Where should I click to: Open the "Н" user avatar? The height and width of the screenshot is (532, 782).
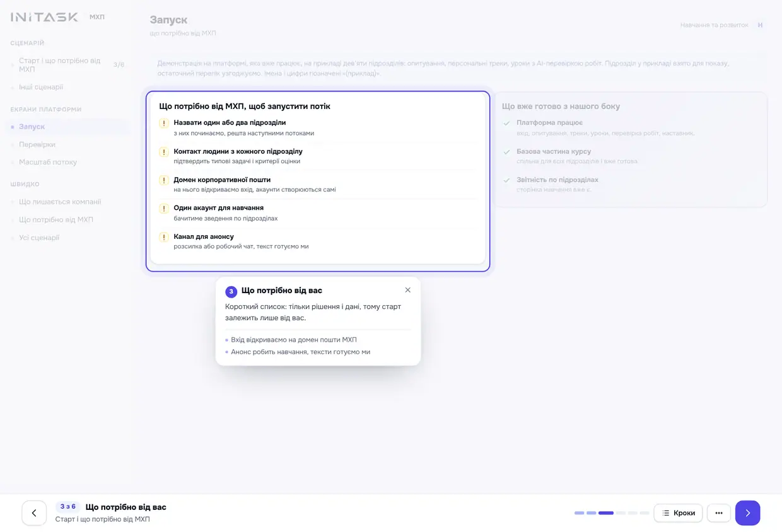760,25
